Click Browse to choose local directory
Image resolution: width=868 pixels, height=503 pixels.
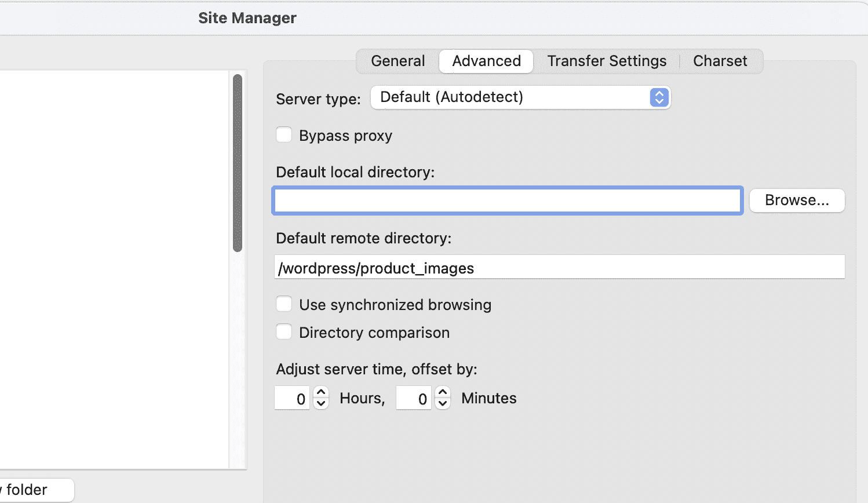(796, 201)
